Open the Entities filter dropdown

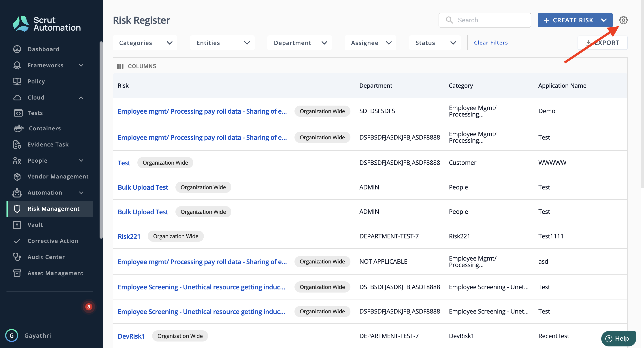222,43
